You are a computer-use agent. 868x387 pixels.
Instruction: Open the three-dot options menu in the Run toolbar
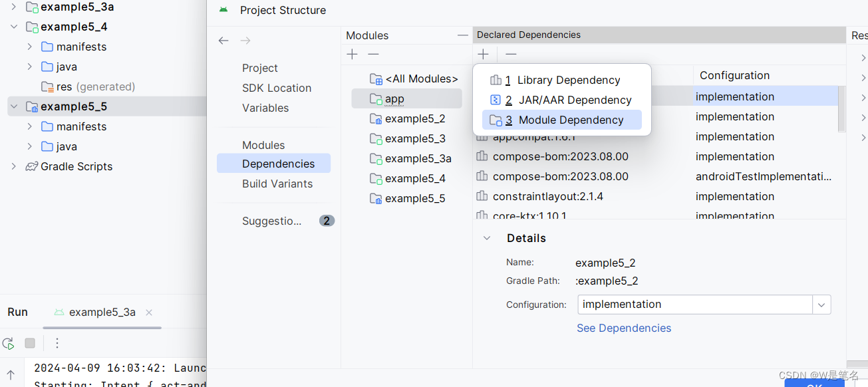[x=57, y=343]
